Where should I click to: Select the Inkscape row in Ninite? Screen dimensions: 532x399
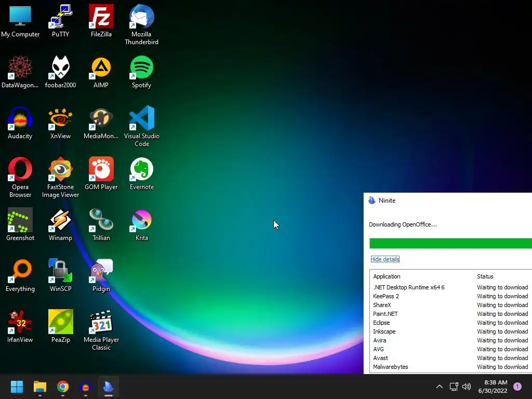click(451, 331)
